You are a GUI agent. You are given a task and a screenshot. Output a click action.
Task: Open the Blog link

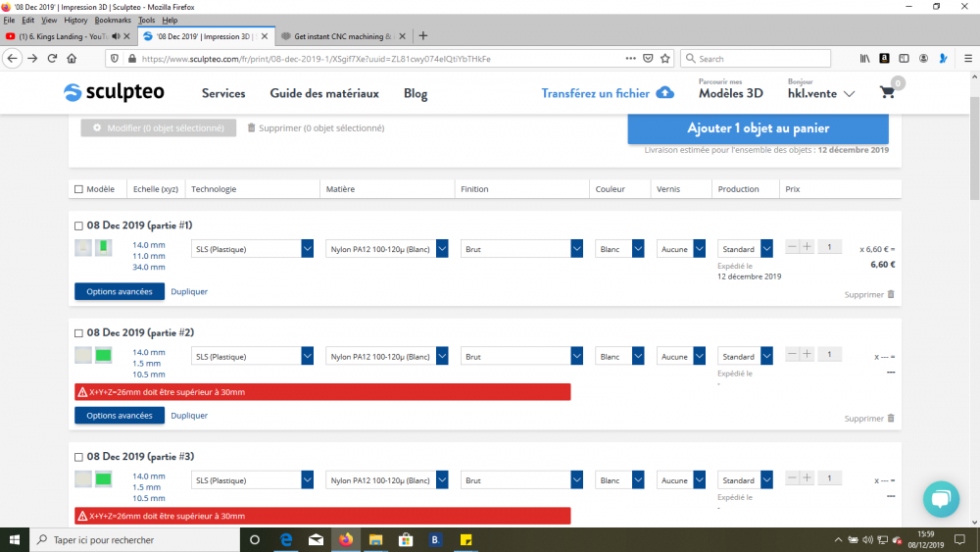[416, 93]
